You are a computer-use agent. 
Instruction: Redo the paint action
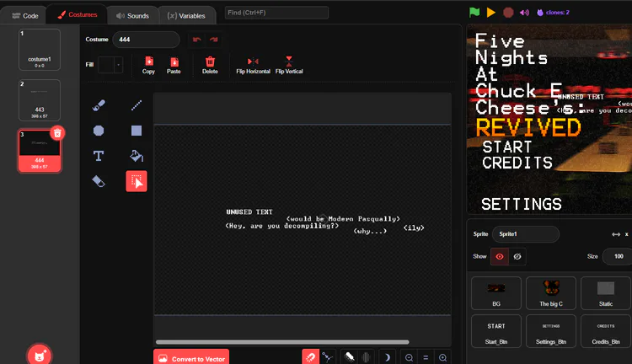214,40
